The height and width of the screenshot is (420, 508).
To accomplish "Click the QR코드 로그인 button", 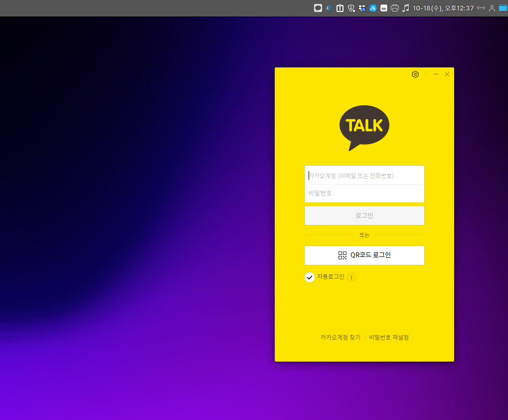I will 364,255.
